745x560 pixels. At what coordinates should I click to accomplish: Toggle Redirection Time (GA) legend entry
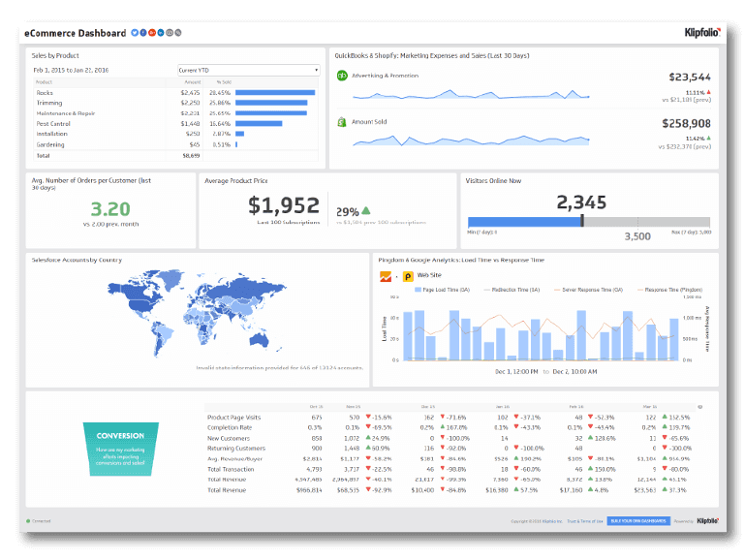click(x=512, y=290)
